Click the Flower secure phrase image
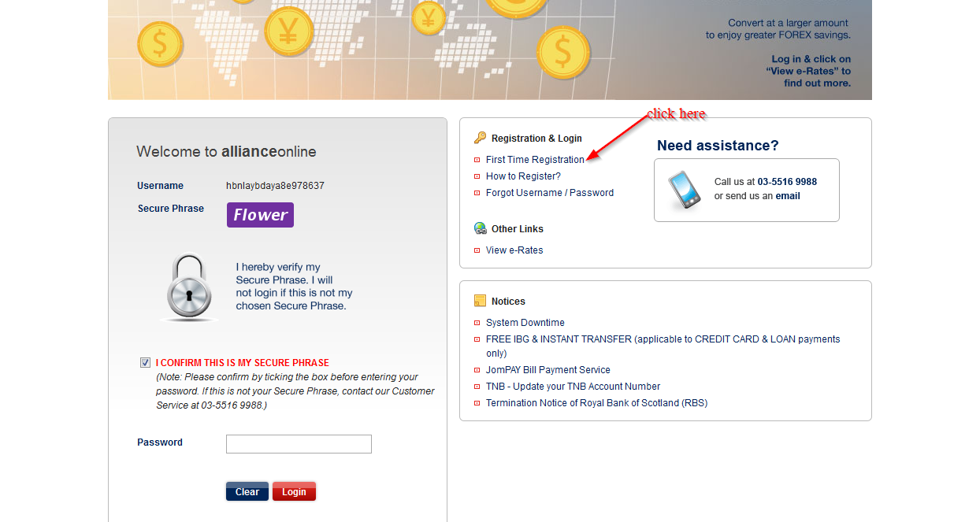This screenshot has width=980, height=522. [260, 215]
